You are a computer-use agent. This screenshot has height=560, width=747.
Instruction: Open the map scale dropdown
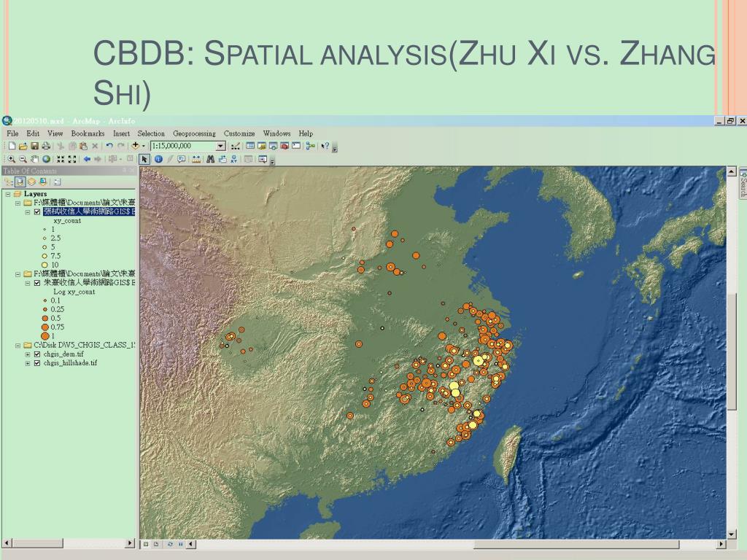[220, 146]
